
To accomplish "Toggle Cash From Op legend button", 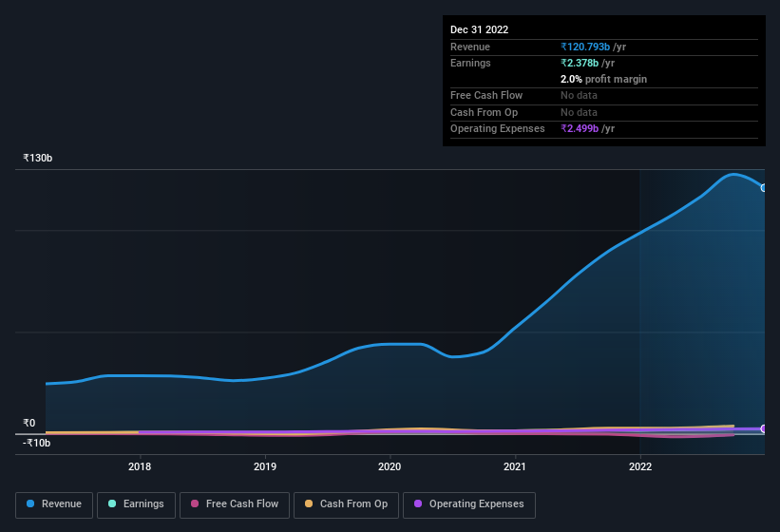I will coord(346,504).
